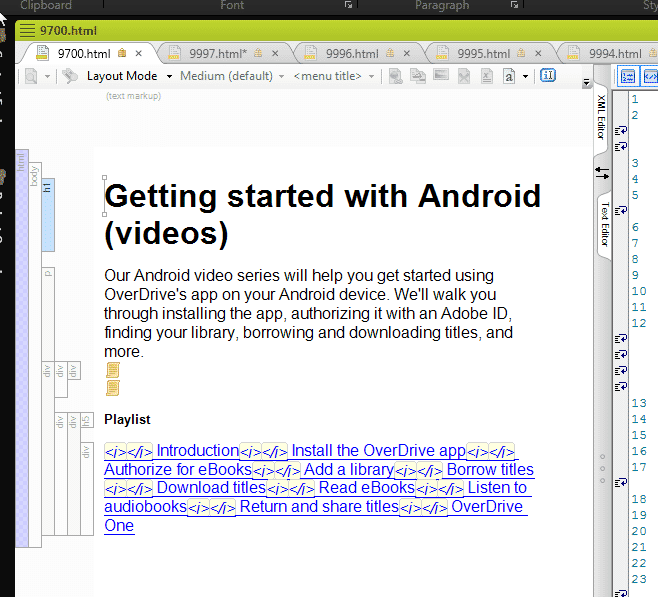
Task: Switch to the 9995.html tab
Action: [x=483, y=54]
